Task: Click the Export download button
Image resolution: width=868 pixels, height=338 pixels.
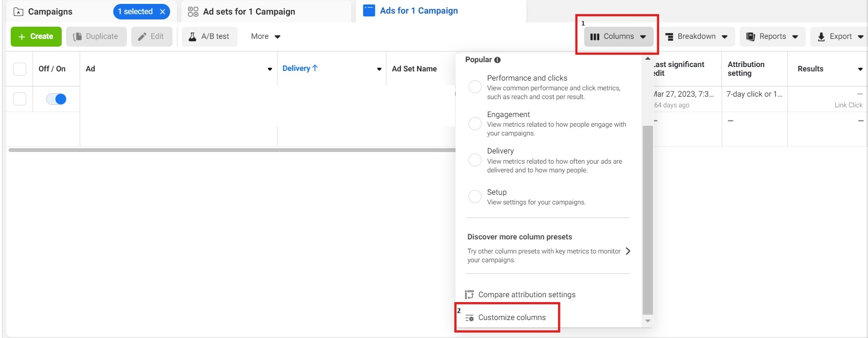Action: pos(840,36)
